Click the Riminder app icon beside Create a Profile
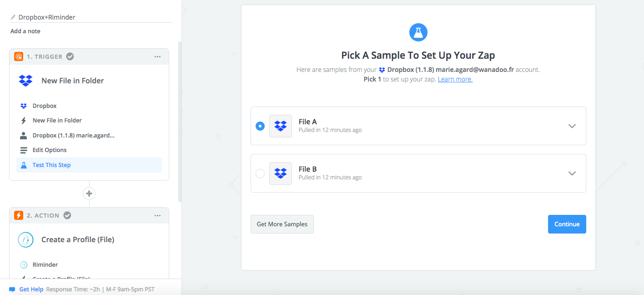 [25, 239]
